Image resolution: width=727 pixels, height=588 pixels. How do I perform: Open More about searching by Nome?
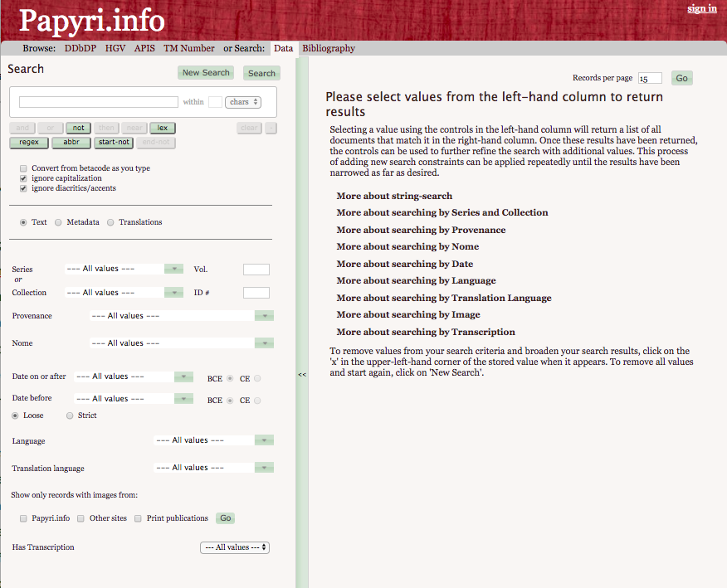tap(407, 246)
